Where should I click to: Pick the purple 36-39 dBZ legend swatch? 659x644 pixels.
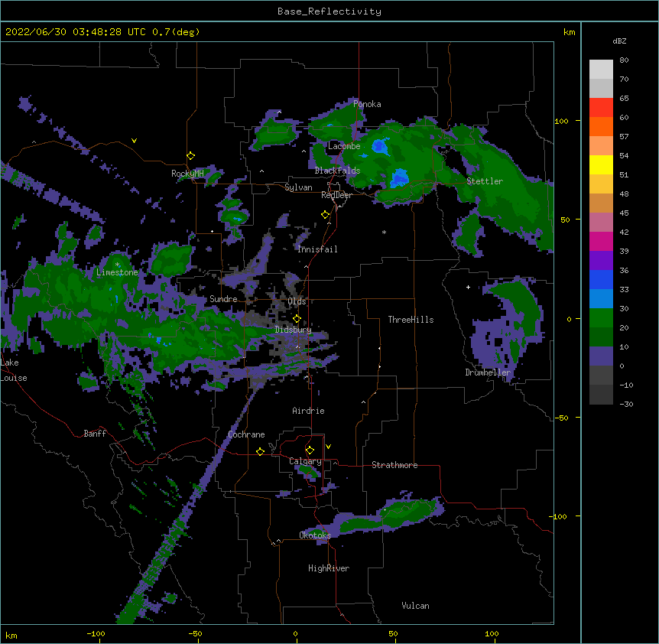(601, 261)
